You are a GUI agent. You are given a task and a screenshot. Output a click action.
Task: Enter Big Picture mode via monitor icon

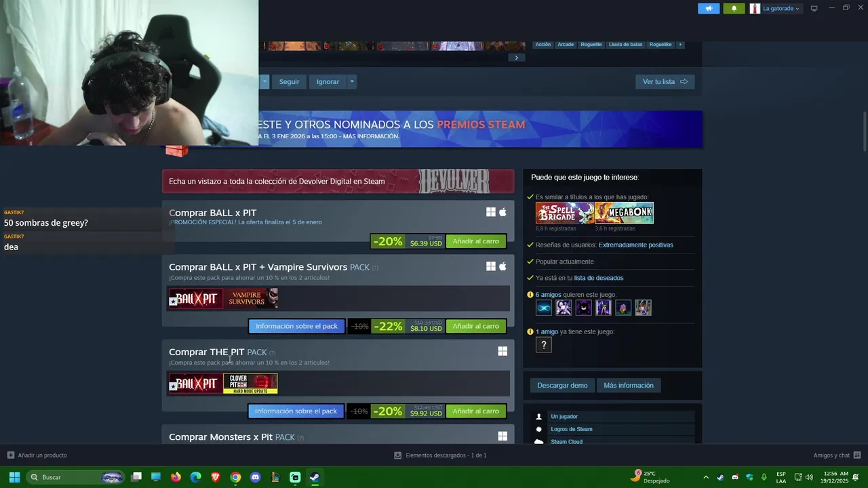coord(814,8)
